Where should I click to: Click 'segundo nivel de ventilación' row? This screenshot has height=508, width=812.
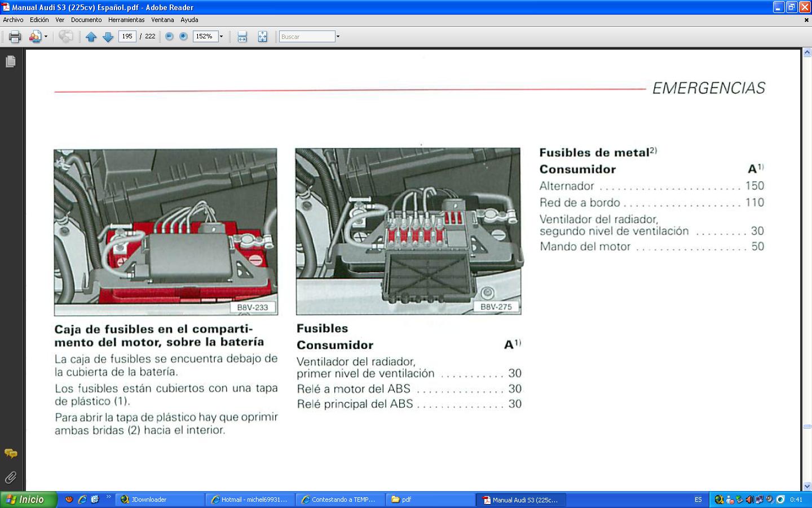[651, 231]
